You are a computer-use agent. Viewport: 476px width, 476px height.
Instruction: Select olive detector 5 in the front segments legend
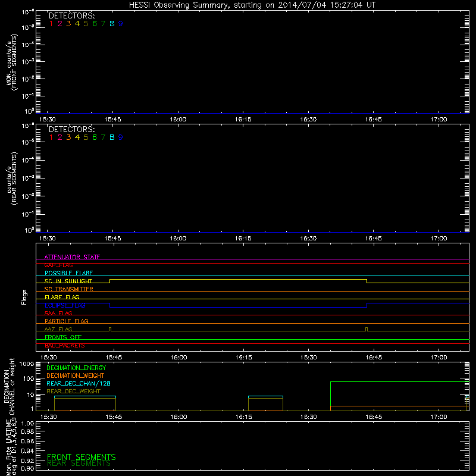point(86,24)
